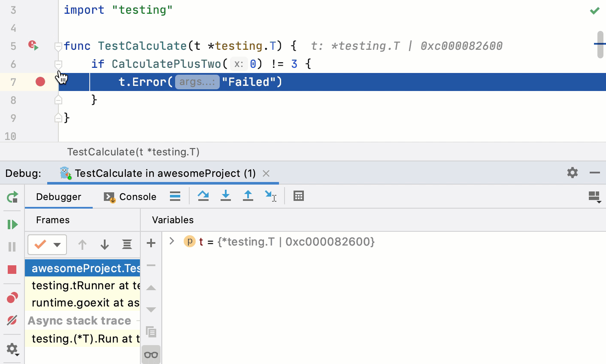Screen dimensions: 606x364
Task: Rerun the TestCalculate debug session
Action: coord(12,197)
